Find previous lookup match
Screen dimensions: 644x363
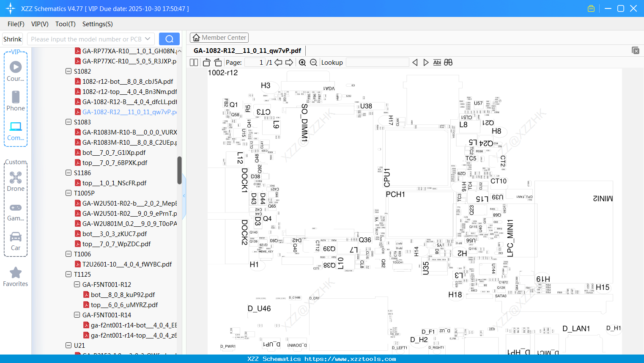415,62
